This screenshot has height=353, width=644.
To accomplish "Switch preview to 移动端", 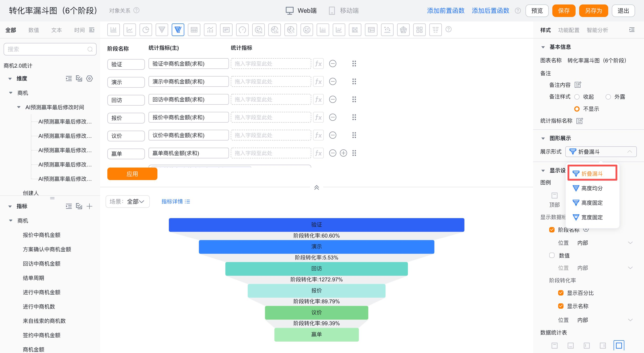I will pos(344,11).
